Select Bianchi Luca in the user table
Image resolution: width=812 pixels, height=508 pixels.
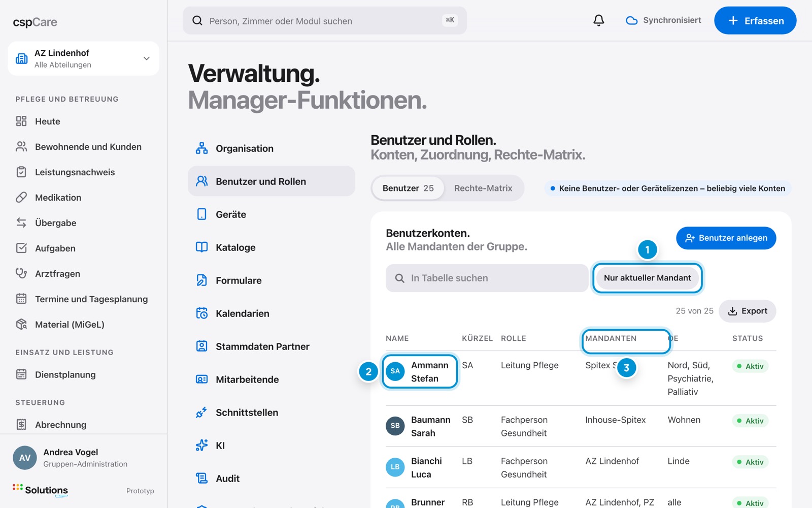tap(581, 467)
